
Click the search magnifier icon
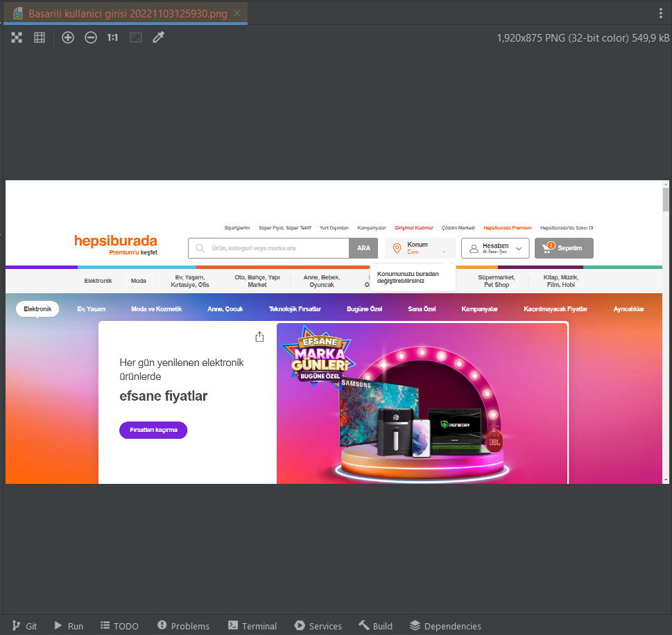(x=200, y=248)
